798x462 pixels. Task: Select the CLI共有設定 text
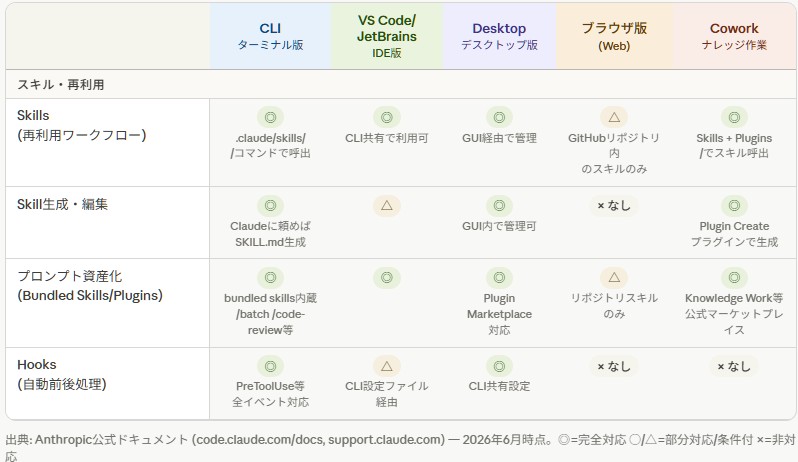coord(499,386)
